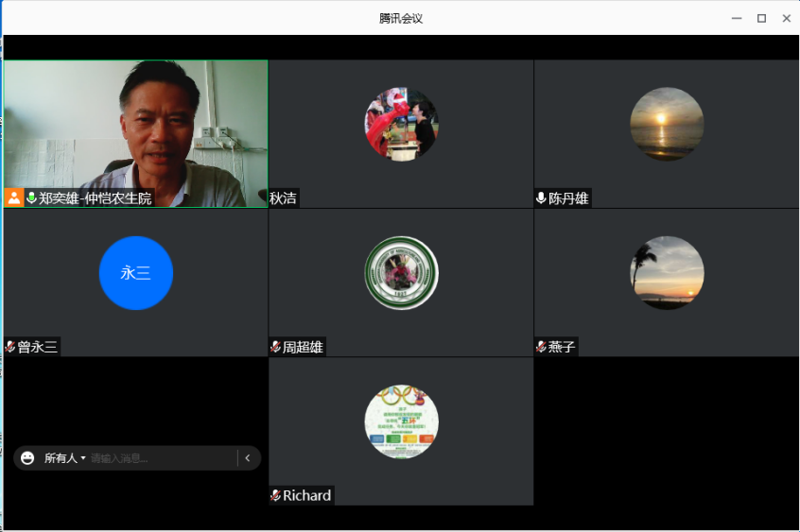The image size is (800, 532).
Task: Click the green microphone icon beside 郑奕雄
Action: pos(31,198)
